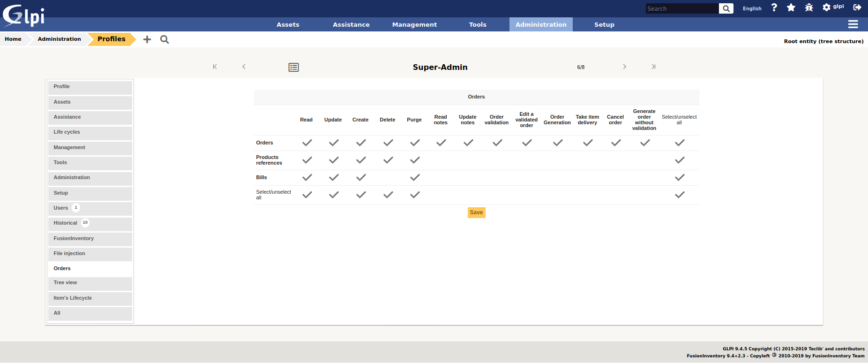Click the logout icon in header
The height and width of the screenshot is (363, 868).
coord(857,8)
